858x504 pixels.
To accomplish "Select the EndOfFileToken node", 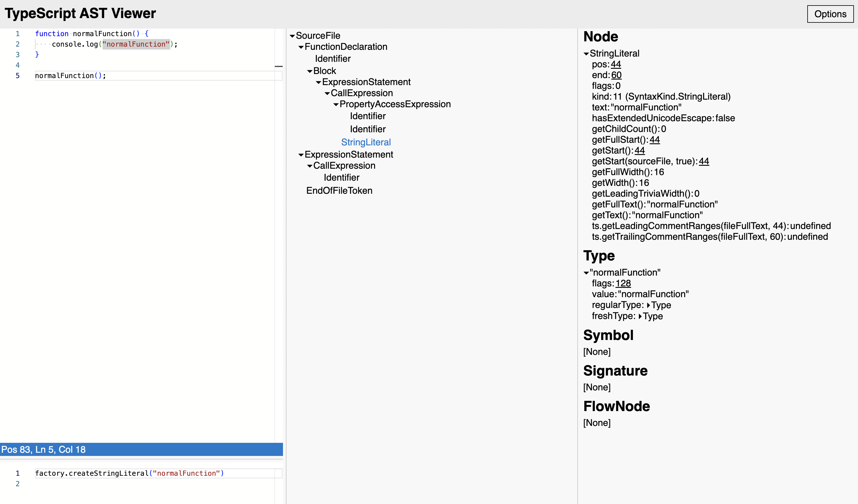I will click(x=340, y=191).
